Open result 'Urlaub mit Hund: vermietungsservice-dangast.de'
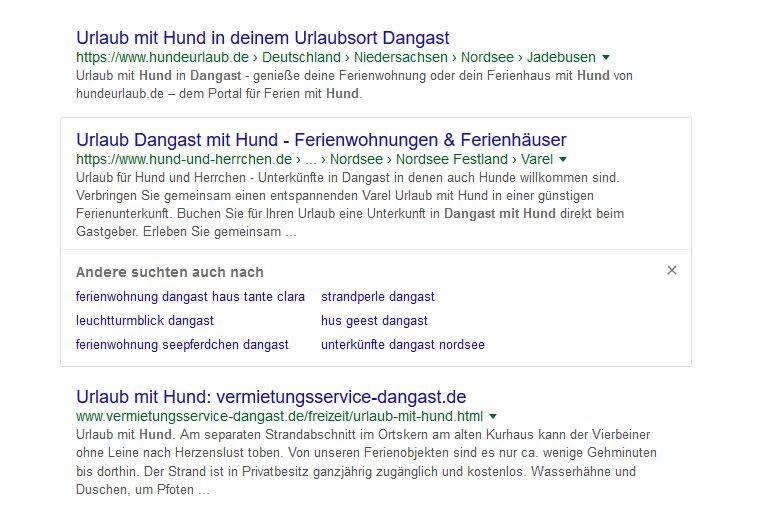The width and height of the screenshot is (758, 525). click(x=271, y=397)
